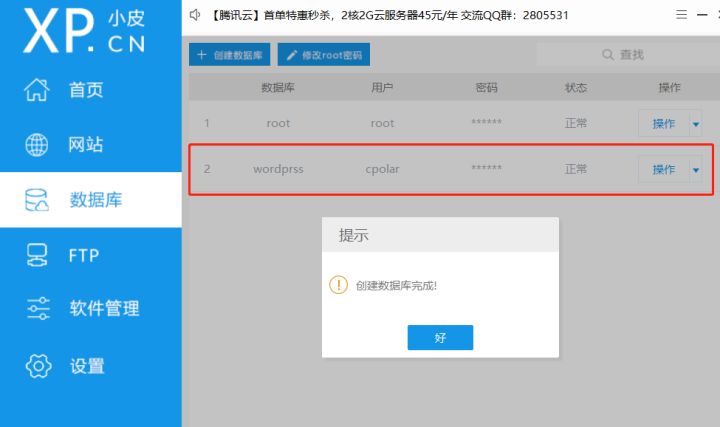Click the settings gear icon

[x=38, y=366]
